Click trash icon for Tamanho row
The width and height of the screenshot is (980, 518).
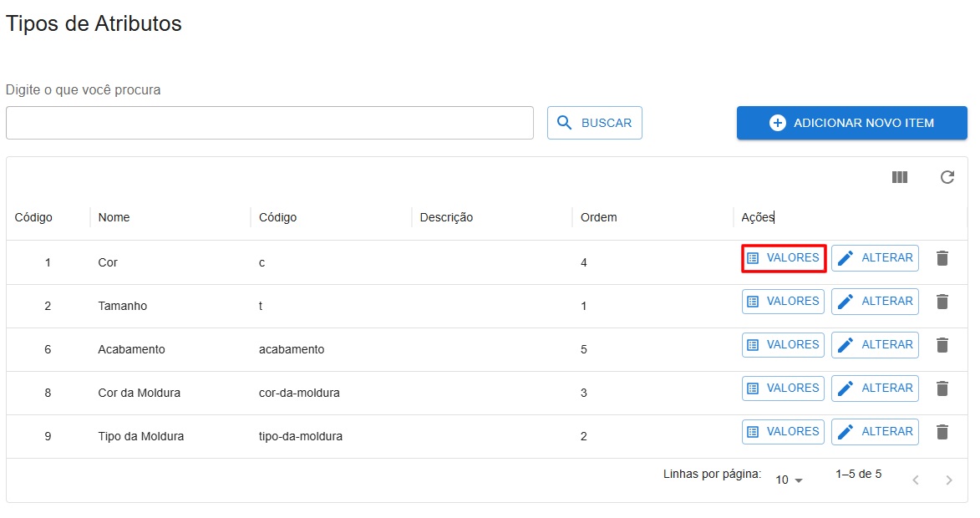click(942, 302)
